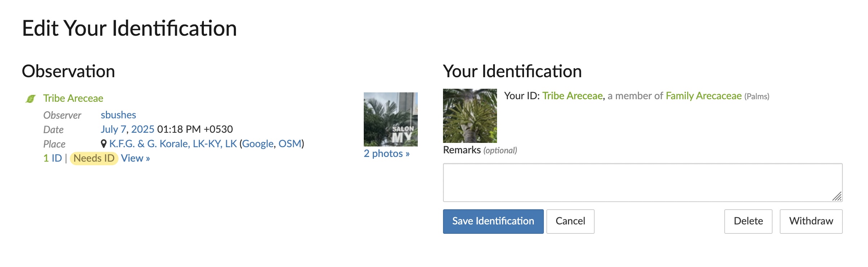Withdraw the identification
Screen dimensions: 868x267
811,222
